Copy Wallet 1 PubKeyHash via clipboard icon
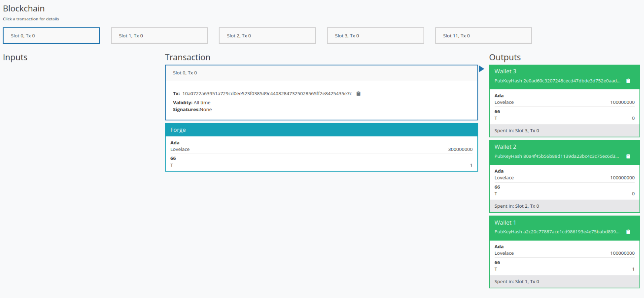644x298 pixels. (x=628, y=232)
